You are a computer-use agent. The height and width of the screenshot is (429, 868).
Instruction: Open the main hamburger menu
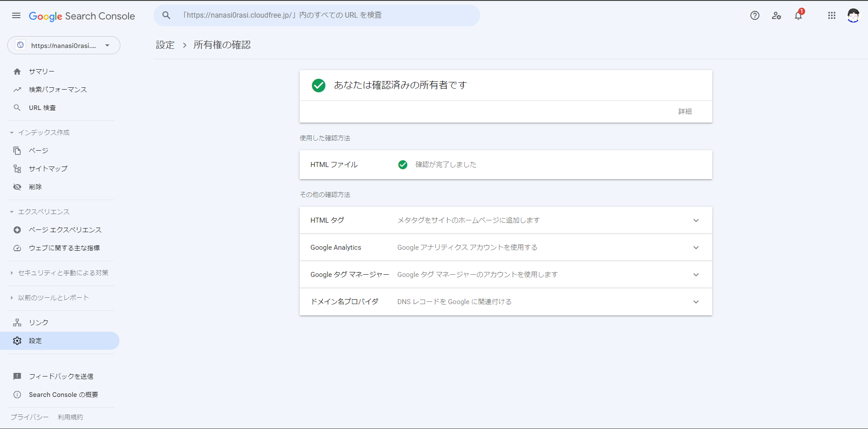coord(16,16)
